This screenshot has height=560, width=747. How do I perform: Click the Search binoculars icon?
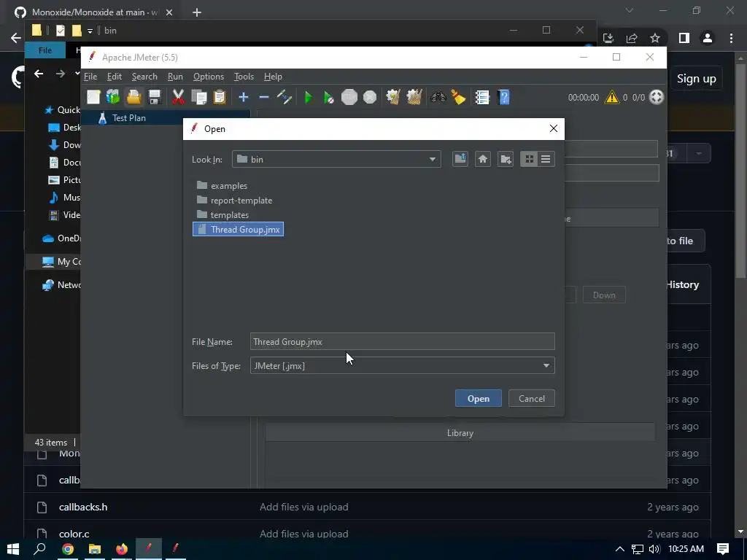pyautogui.click(x=438, y=97)
